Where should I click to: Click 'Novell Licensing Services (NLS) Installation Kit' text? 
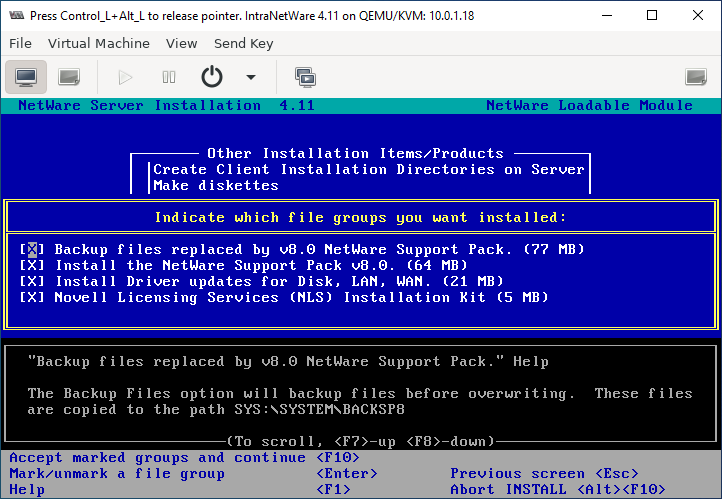point(270,297)
